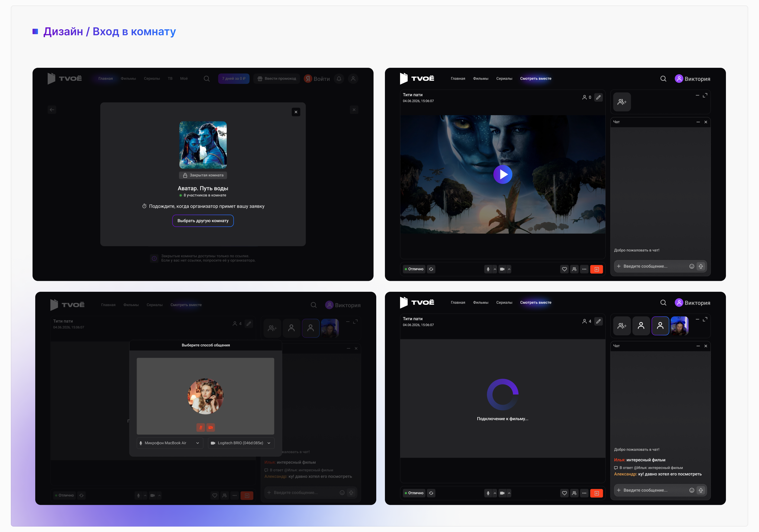The image size is (759, 532).
Task: Click edit pencil beside participant count 4 on loading screen
Action: pyautogui.click(x=598, y=321)
